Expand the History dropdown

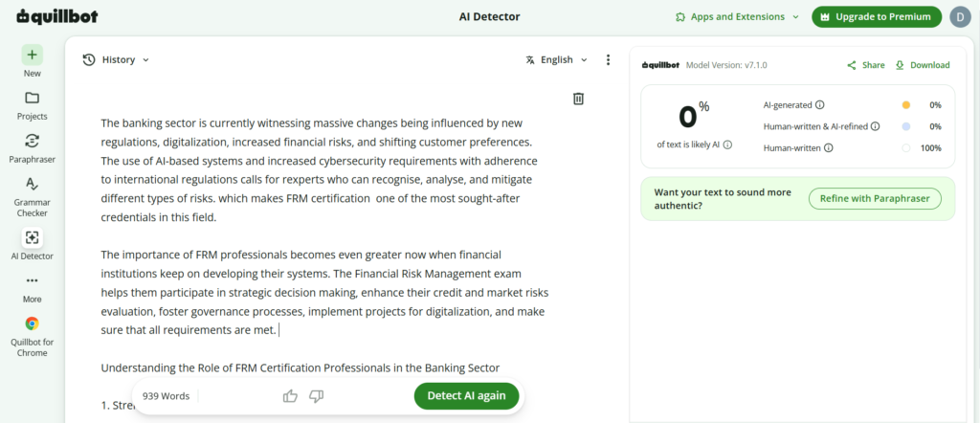116,60
